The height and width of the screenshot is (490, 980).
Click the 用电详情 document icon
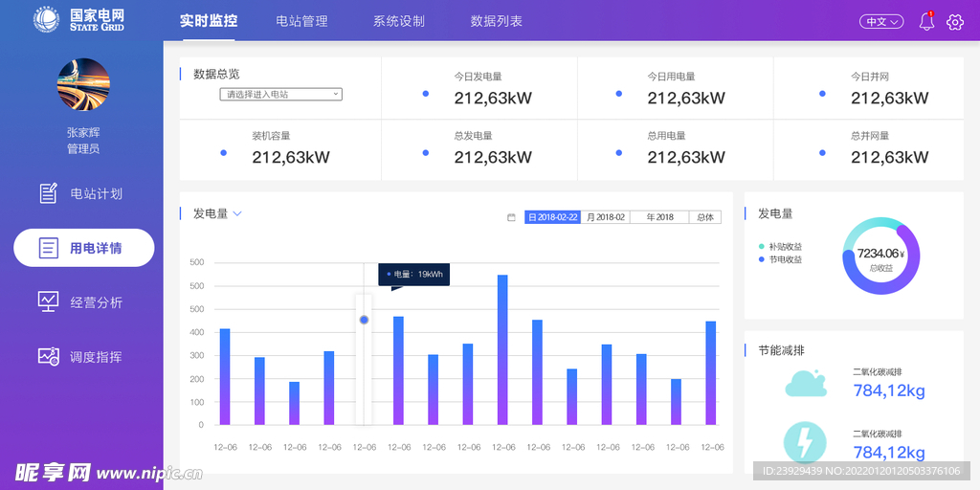click(49, 248)
